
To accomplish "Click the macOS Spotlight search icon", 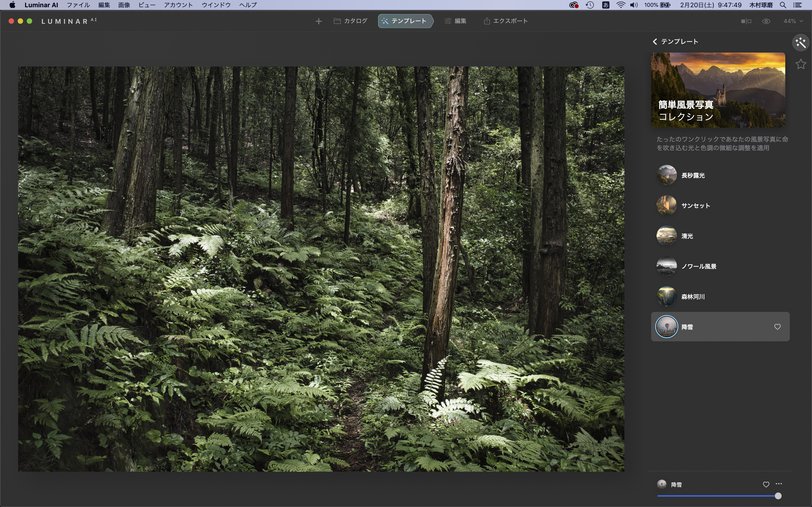I will coord(783,5).
